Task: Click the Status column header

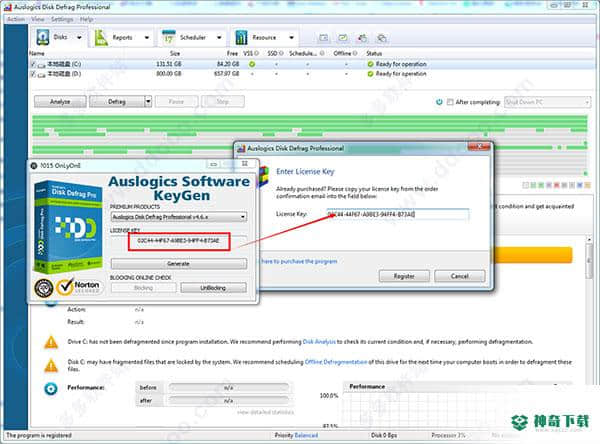Action: click(374, 53)
